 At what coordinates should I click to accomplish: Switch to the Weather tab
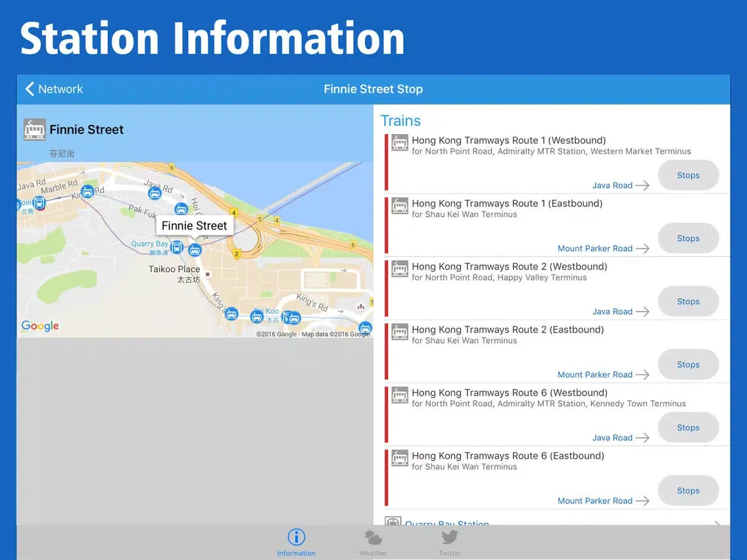373,542
